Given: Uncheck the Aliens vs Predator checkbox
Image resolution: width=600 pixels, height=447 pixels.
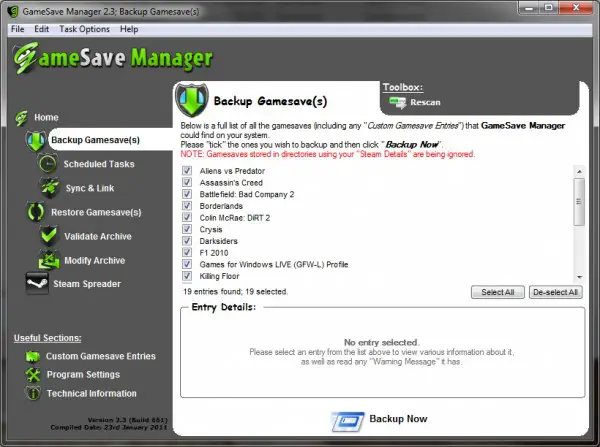Looking at the screenshot, I should [x=187, y=171].
